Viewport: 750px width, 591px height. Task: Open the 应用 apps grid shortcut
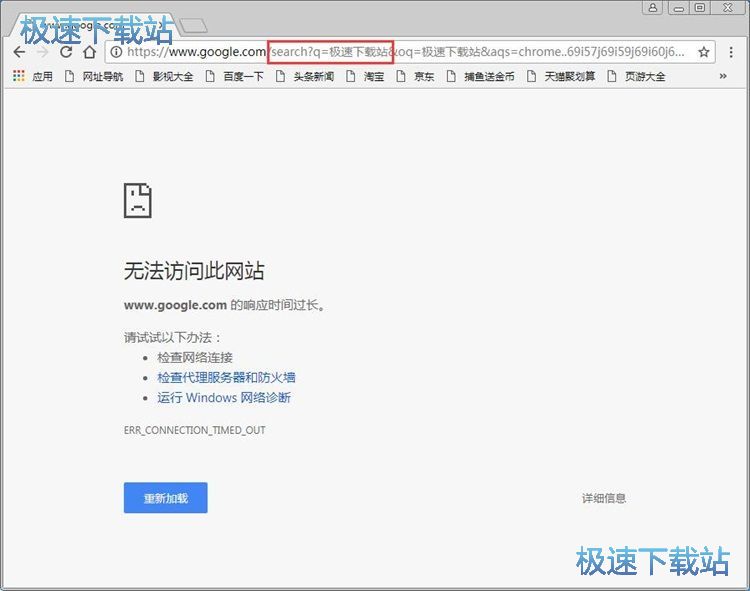point(33,77)
